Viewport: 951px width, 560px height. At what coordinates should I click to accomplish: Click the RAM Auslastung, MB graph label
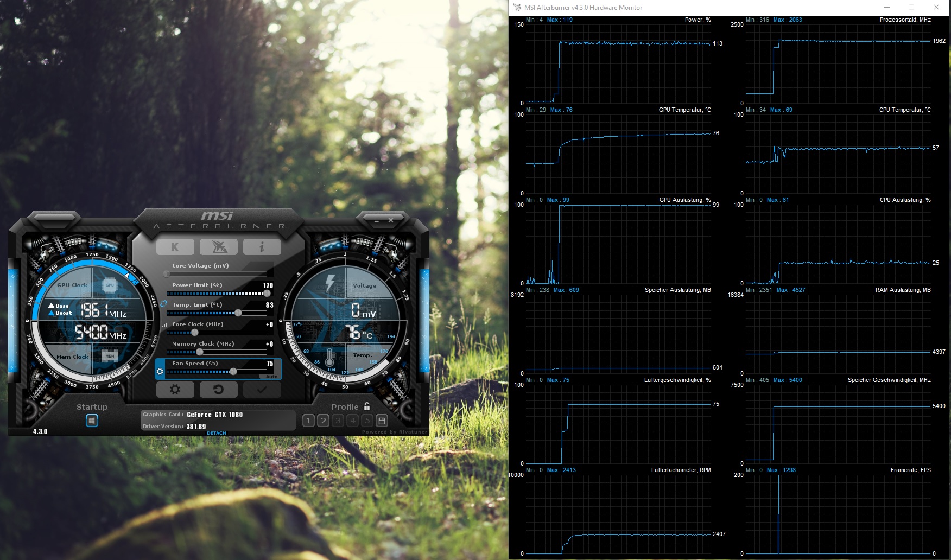903,290
